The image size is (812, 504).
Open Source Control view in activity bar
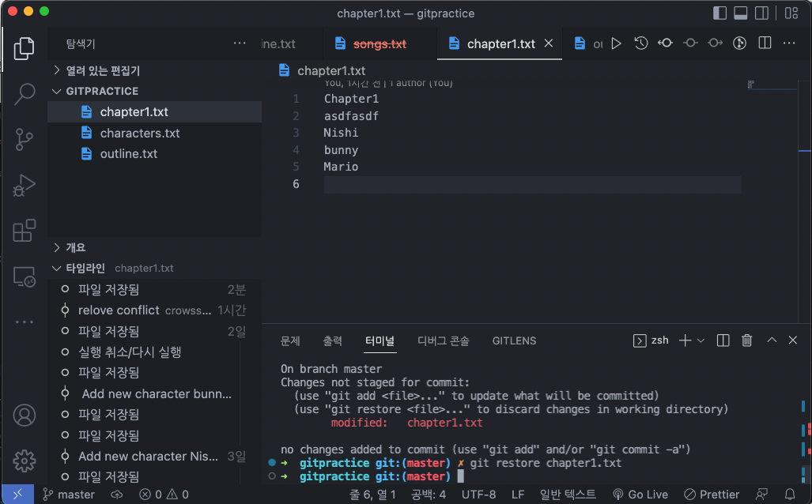[24, 139]
